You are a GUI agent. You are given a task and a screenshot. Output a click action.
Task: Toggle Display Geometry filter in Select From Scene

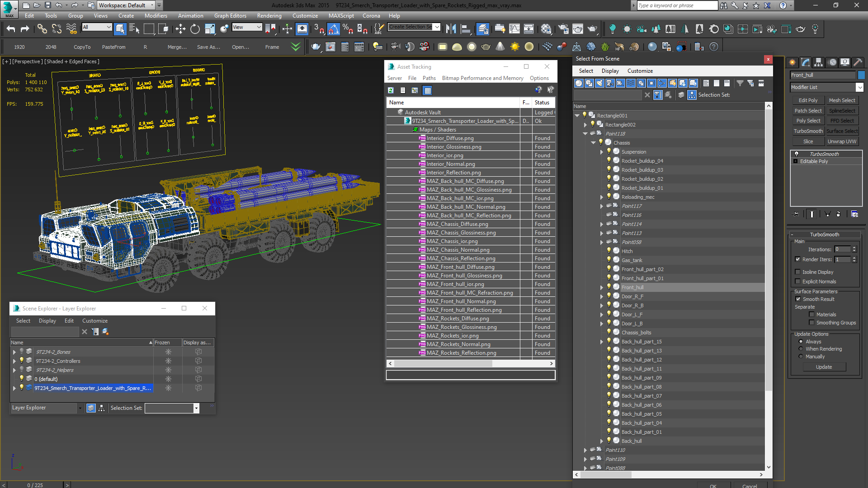tap(579, 83)
